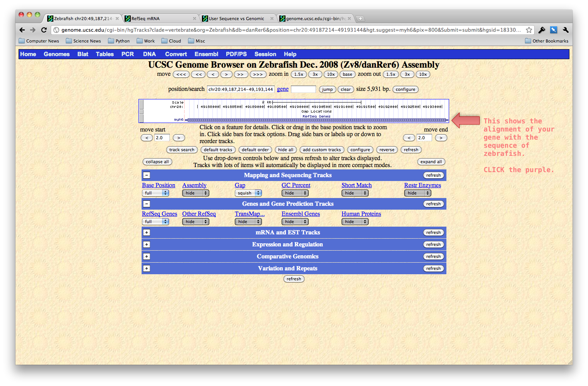Click the clear button next to jump
This screenshot has width=588, height=386.
tap(346, 89)
